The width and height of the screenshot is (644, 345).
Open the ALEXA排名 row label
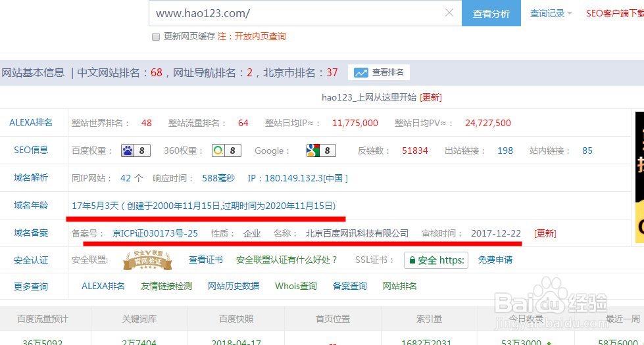click(x=31, y=122)
